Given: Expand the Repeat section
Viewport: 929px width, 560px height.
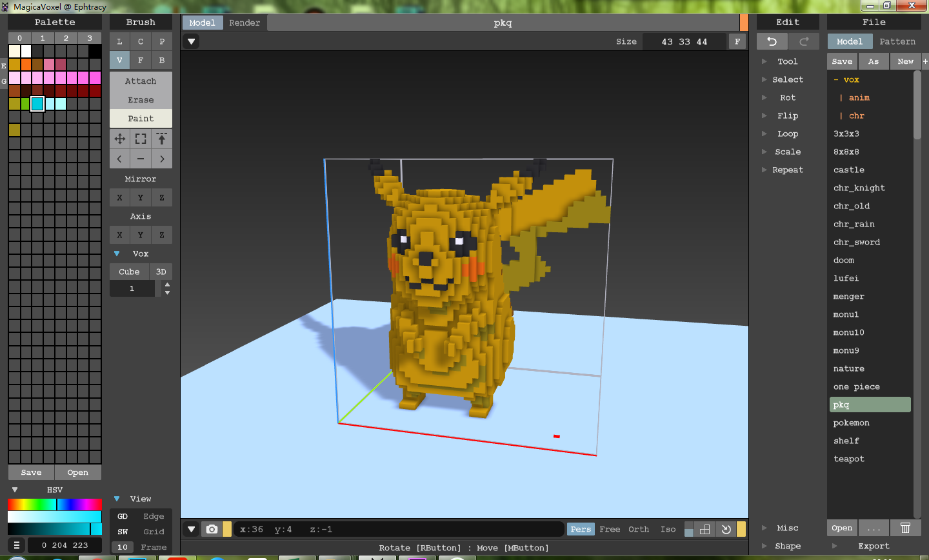Looking at the screenshot, I should pyautogui.click(x=788, y=170).
